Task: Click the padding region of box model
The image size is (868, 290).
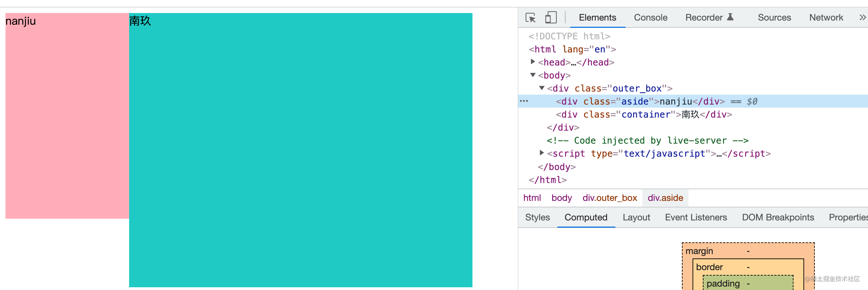Action: [748, 283]
